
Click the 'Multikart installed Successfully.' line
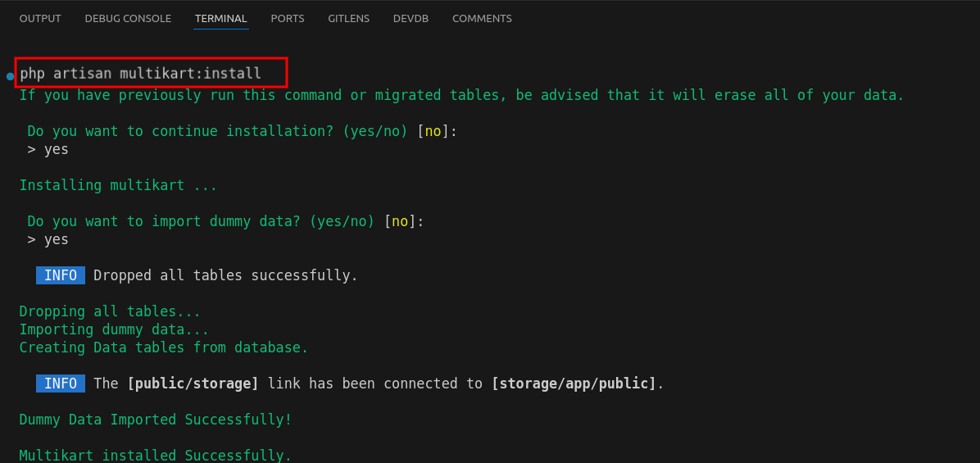[156, 455]
